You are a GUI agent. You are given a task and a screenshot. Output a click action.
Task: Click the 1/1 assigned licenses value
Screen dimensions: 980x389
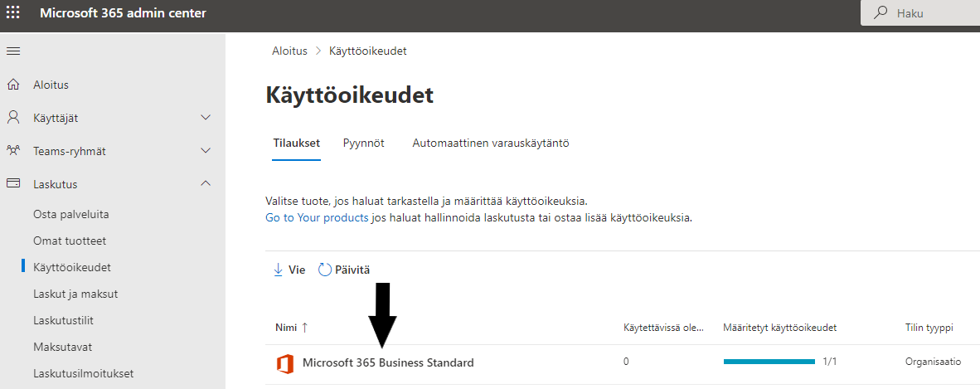tap(830, 362)
